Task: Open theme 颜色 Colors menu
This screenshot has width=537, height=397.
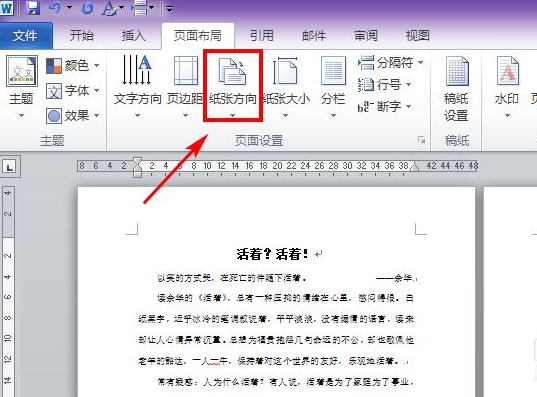Action: [x=73, y=65]
